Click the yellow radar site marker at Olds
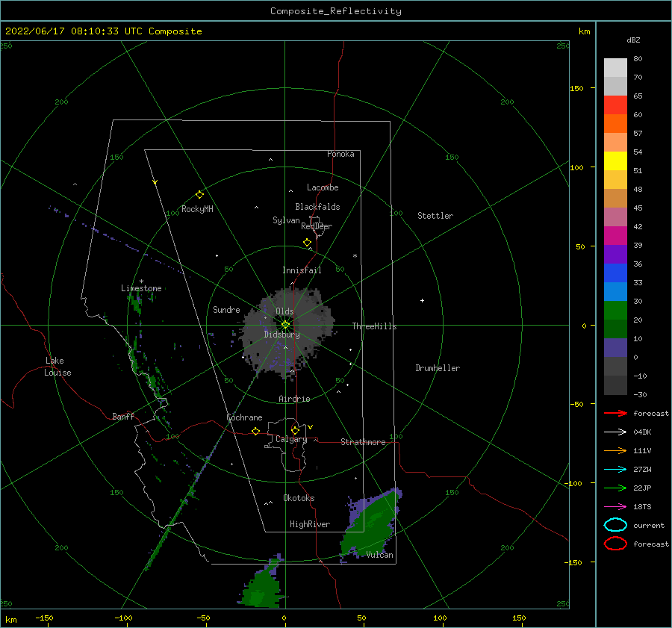The image size is (672, 628). 285,325
